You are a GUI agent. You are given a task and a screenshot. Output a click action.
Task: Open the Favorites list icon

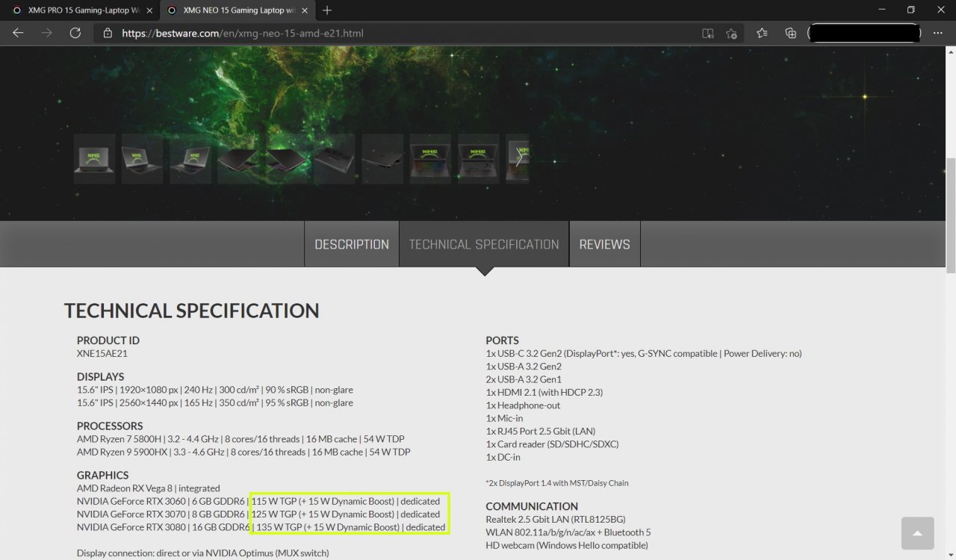[762, 33]
